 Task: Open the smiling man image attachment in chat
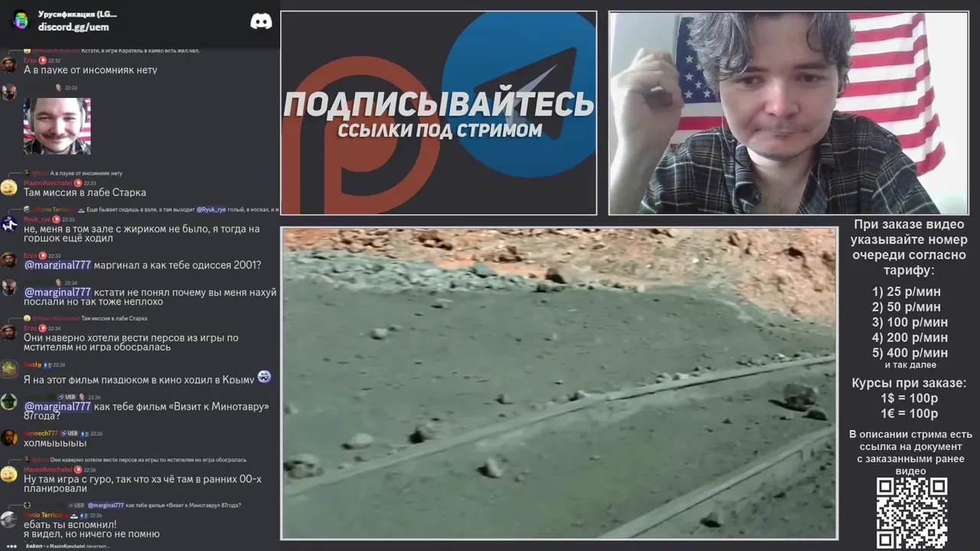(x=57, y=126)
